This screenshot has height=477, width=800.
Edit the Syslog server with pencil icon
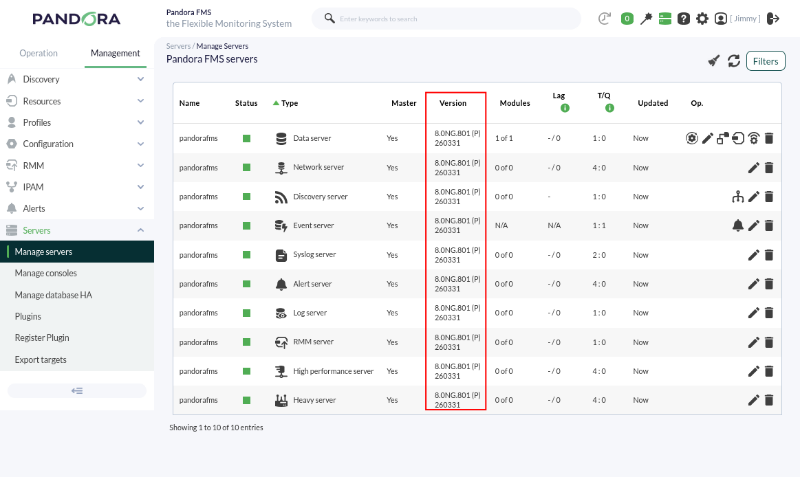tap(754, 255)
